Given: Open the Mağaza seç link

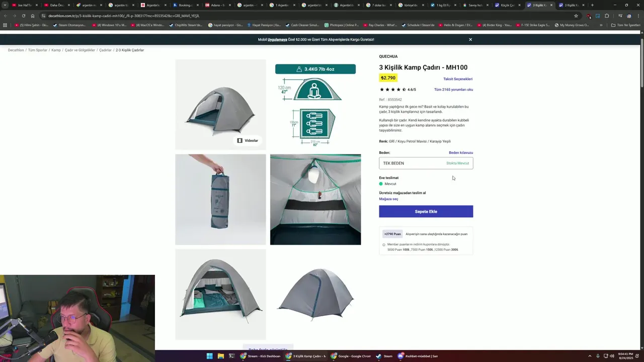Looking at the screenshot, I should [388, 199].
